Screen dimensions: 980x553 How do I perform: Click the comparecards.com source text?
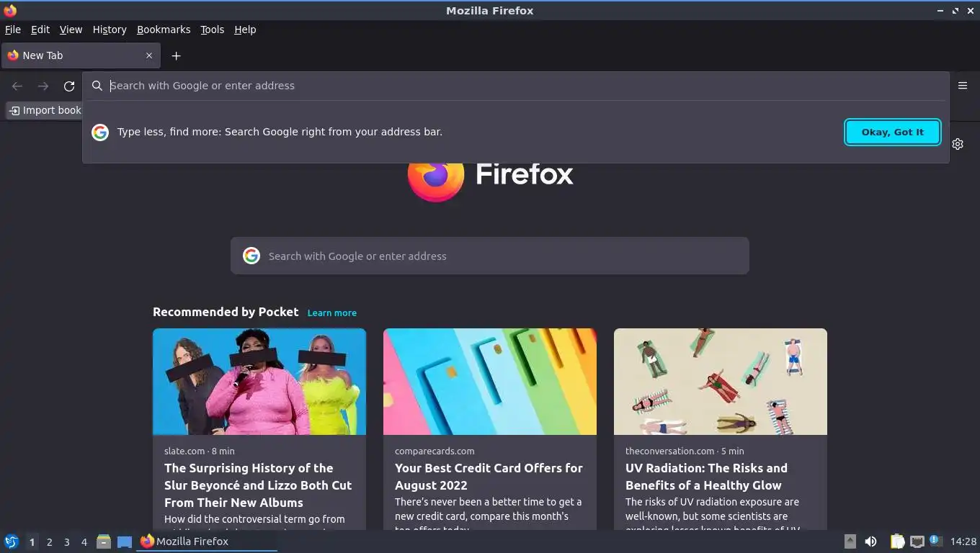coord(435,451)
